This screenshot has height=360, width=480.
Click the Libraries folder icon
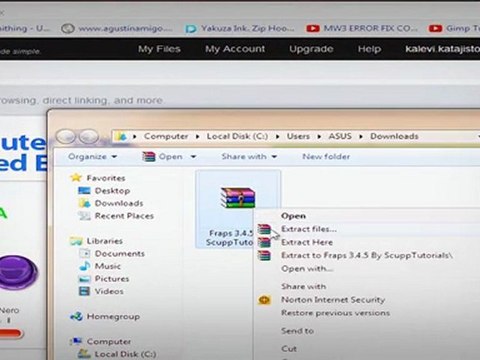click(76, 241)
